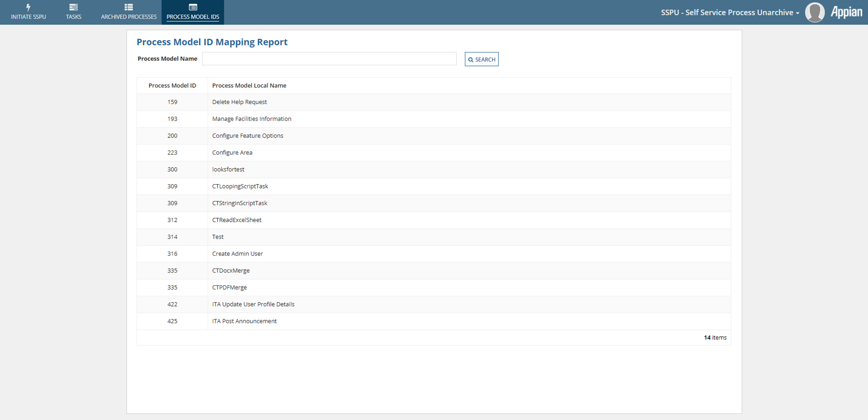This screenshot has width=868, height=420.
Task: Select Manage Facilities Information row
Action: tap(434, 119)
